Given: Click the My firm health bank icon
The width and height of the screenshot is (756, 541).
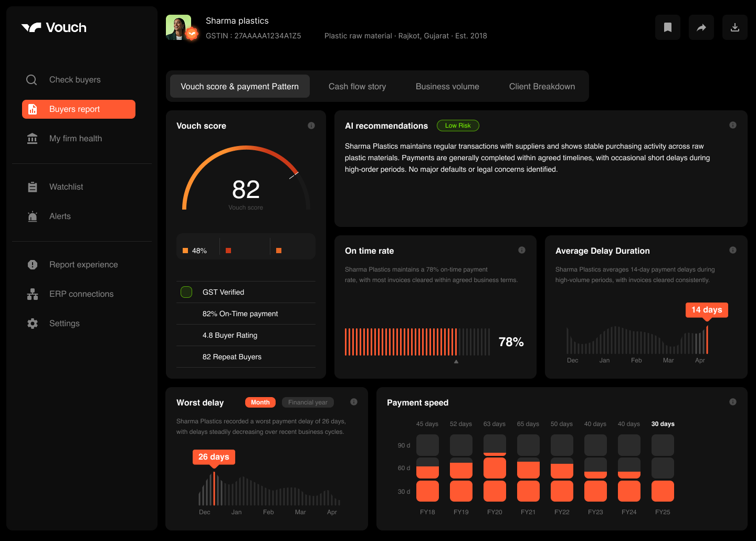Looking at the screenshot, I should point(32,139).
